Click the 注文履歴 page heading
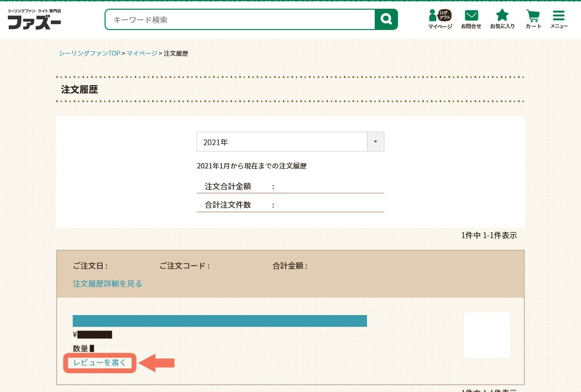This screenshot has height=392, width=581. pyautogui.click(x=80, y=90)
